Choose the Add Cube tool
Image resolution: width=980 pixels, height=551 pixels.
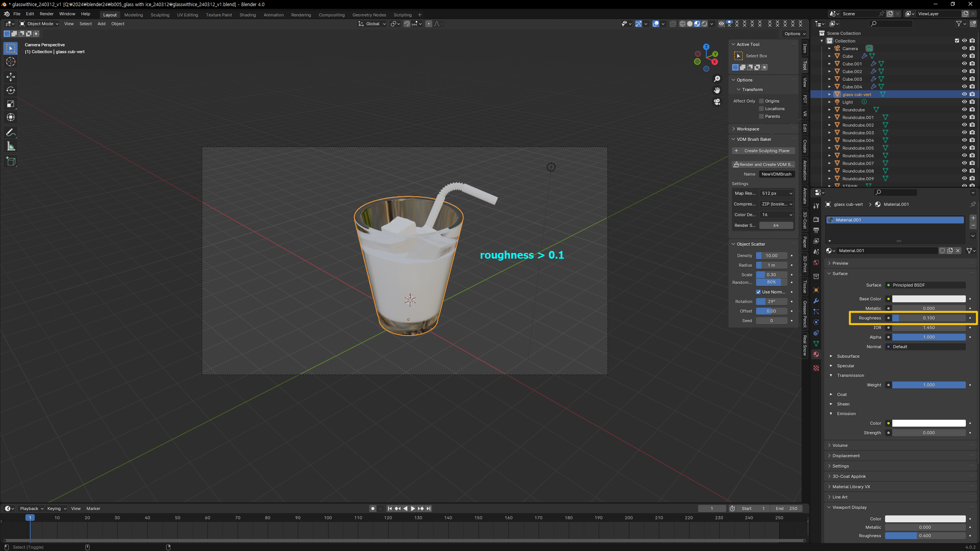pos(11,161)
